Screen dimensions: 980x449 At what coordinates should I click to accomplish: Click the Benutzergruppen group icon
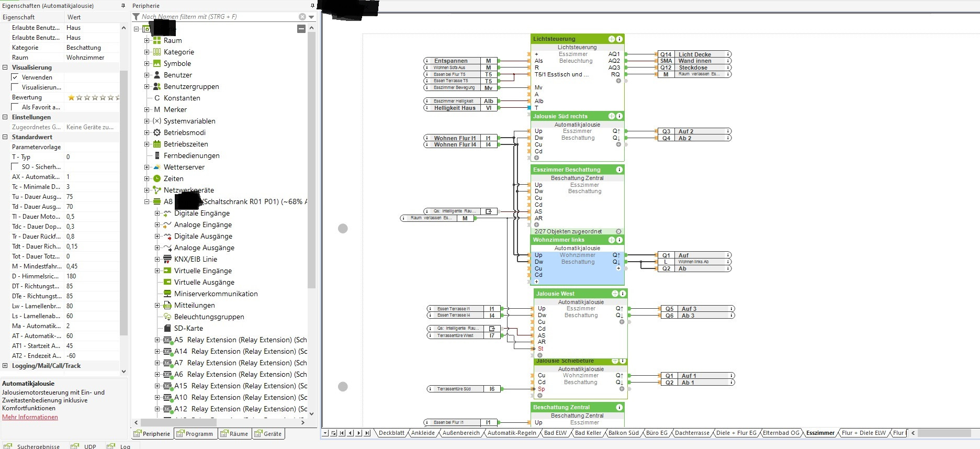coord(156,86)
